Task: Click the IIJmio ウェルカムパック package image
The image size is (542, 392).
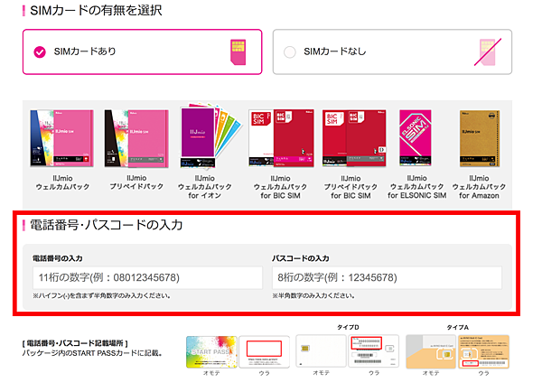Action: point(61,138)
